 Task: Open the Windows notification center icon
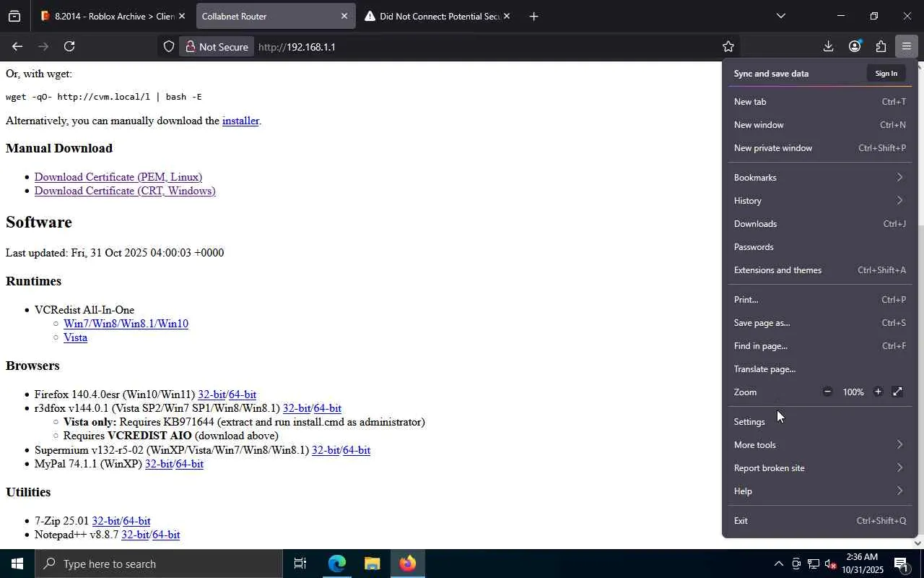901,564
